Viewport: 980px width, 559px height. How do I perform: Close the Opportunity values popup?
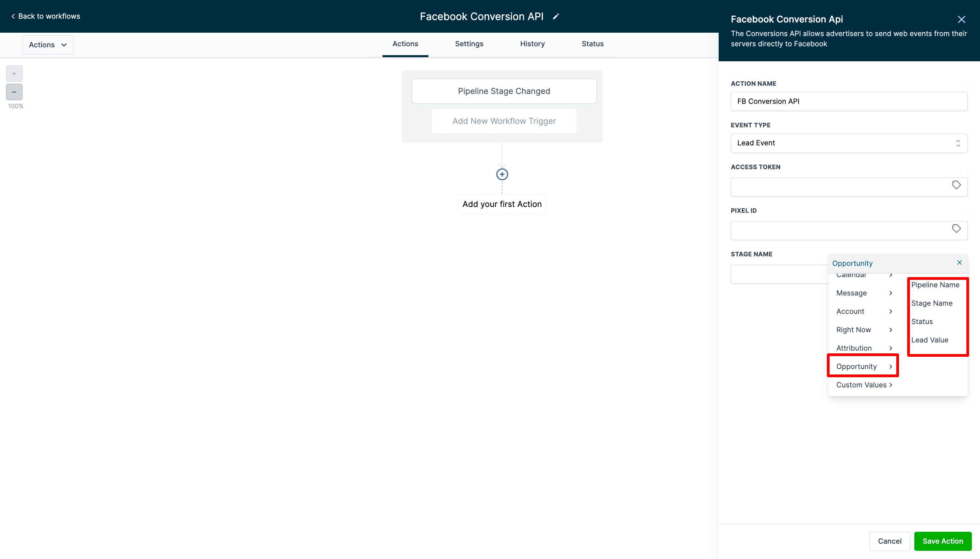pos(959,262)
